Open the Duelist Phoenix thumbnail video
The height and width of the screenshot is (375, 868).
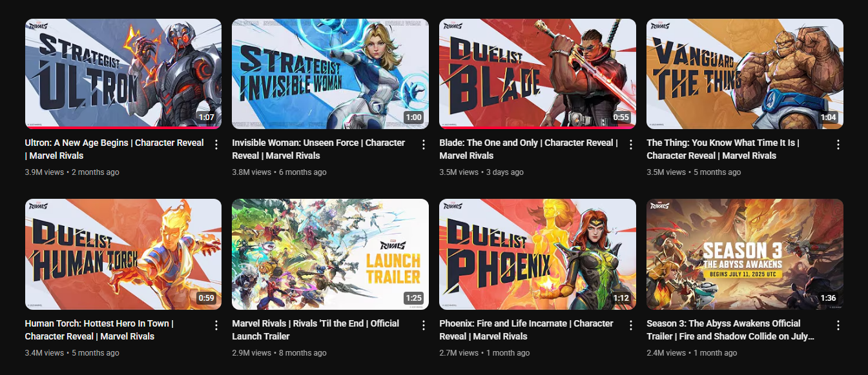[x=537, y=254]
